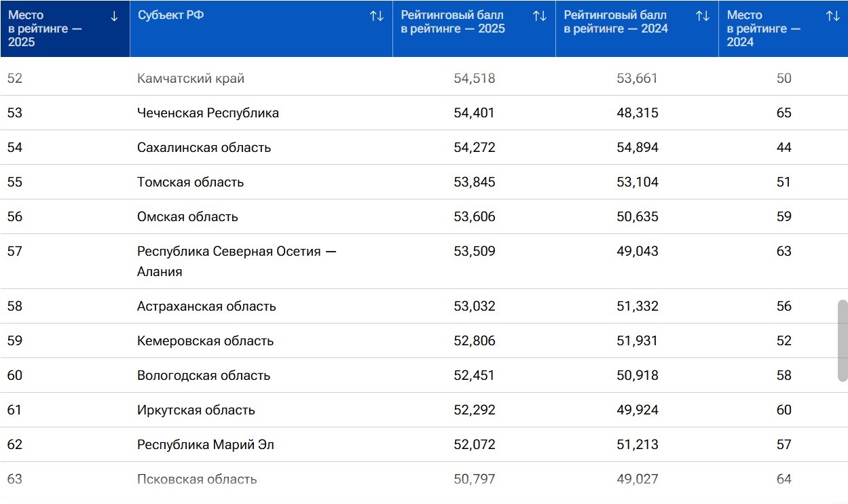
Task: Select the Иркутская область row
Action: click(196, 410)
